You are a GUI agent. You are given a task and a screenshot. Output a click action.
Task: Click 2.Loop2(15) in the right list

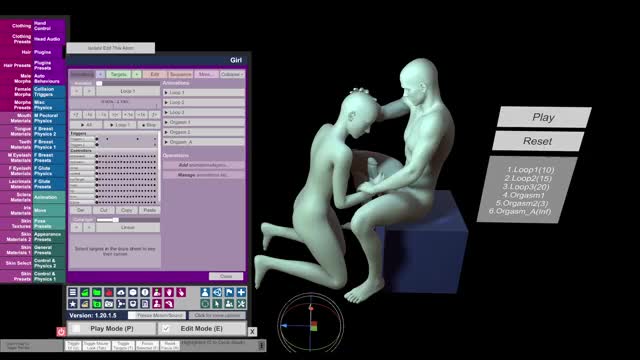click(x=528, y=178)
